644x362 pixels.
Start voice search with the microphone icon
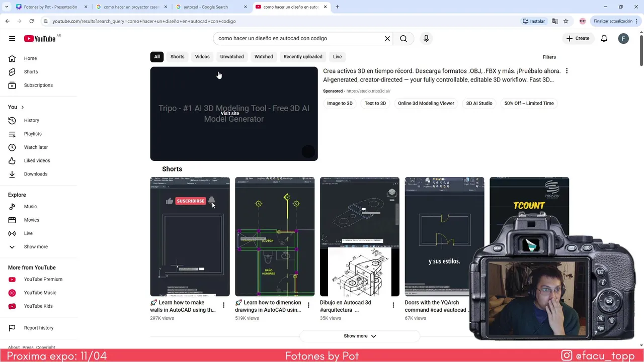[426, 39]
